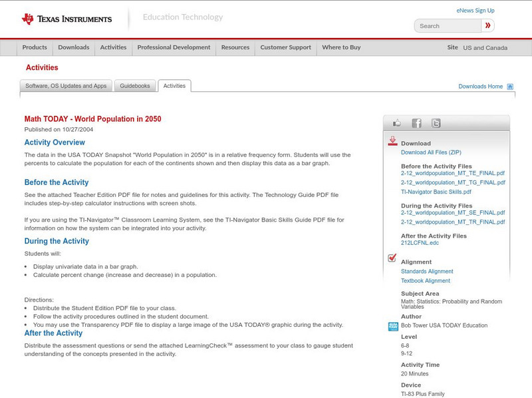Click the 6-8 level value
The width and height of the screenshot is (532, 398).
(x=405, y=345)
